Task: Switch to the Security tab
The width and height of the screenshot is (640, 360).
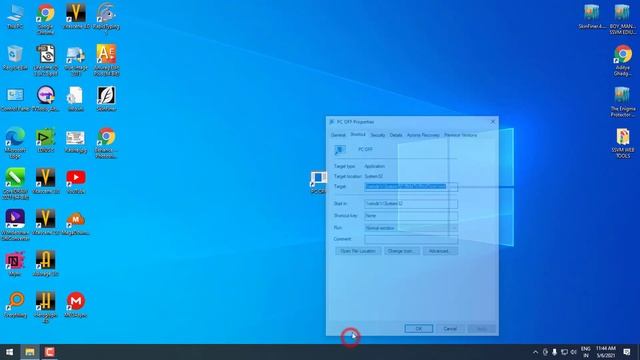Action: (x=378, y=135)
